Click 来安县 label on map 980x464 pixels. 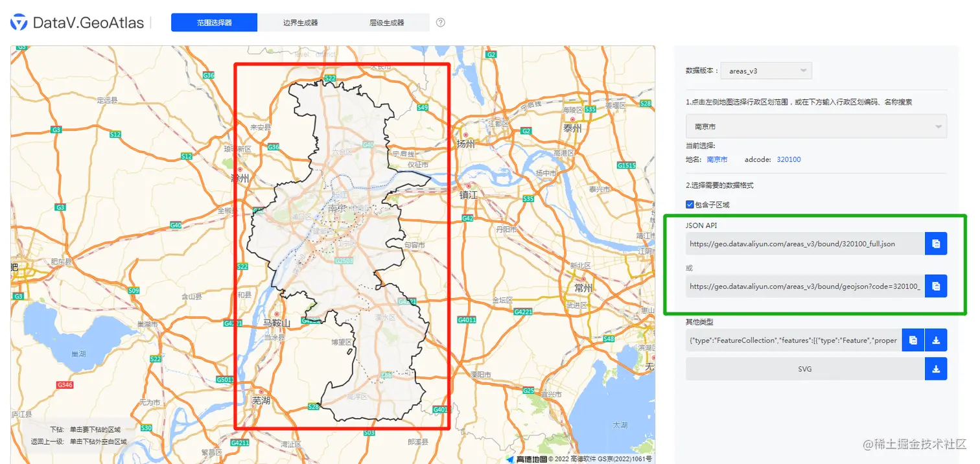(x=261, y=128)
